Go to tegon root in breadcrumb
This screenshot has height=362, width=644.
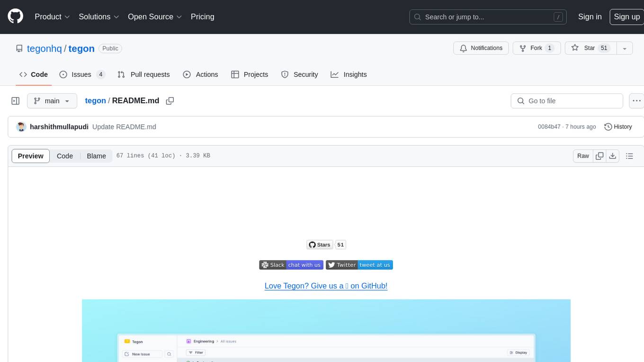[95, 101]
